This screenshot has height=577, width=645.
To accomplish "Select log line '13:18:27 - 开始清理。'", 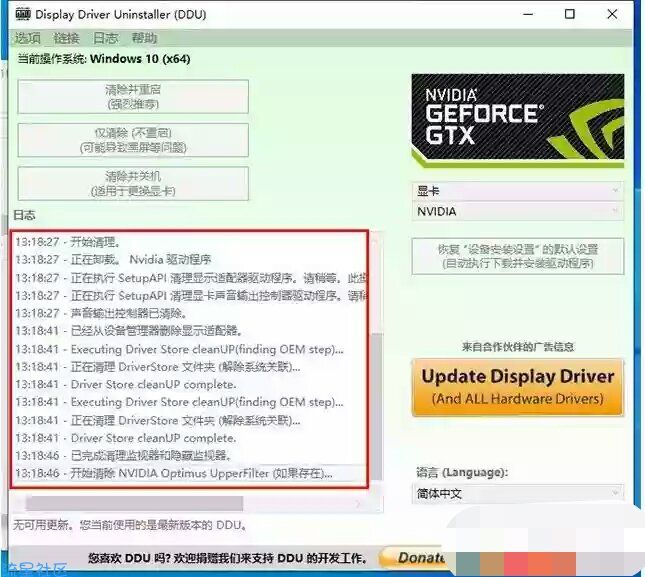I will coord(68,242).
